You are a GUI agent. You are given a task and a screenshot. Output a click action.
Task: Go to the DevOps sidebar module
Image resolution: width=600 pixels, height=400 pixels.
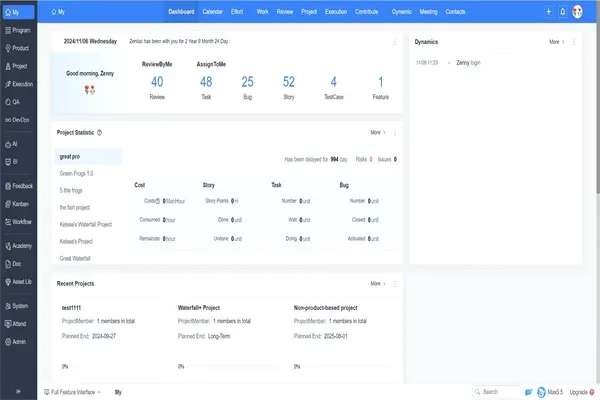(x=18, y=117)
